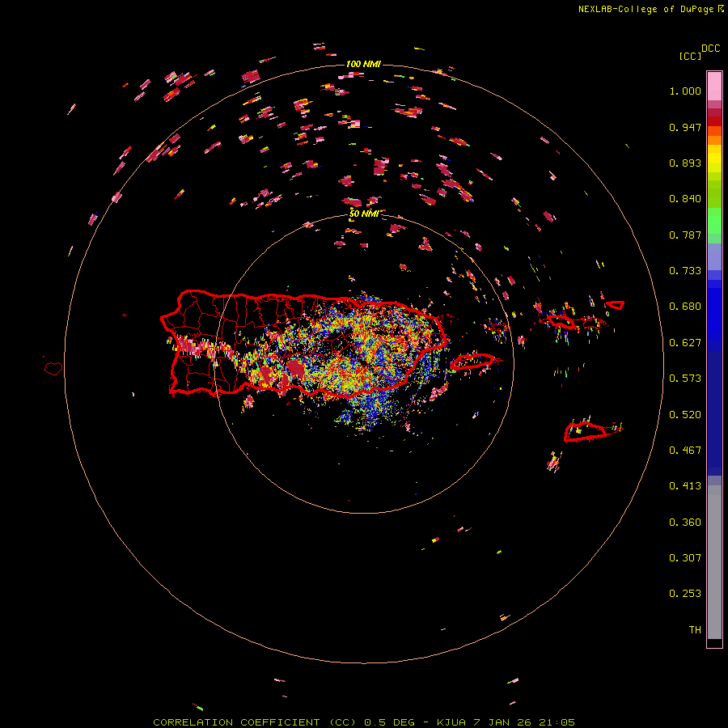
Task: Click the 0.893 legend value
Action: 685,163
